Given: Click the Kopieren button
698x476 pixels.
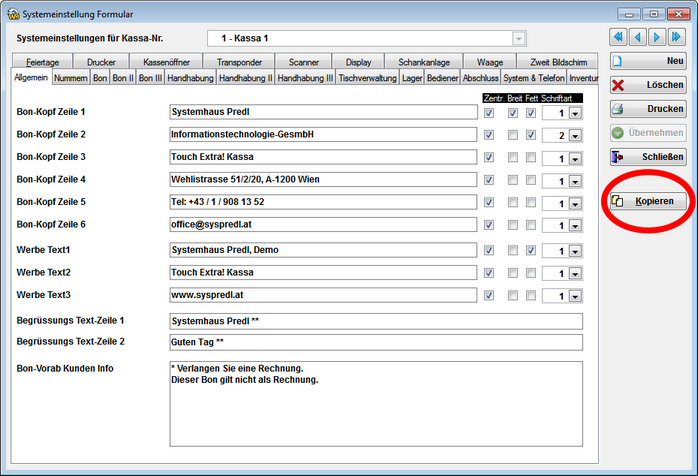Looking at the screenshot, I should 648,201.
